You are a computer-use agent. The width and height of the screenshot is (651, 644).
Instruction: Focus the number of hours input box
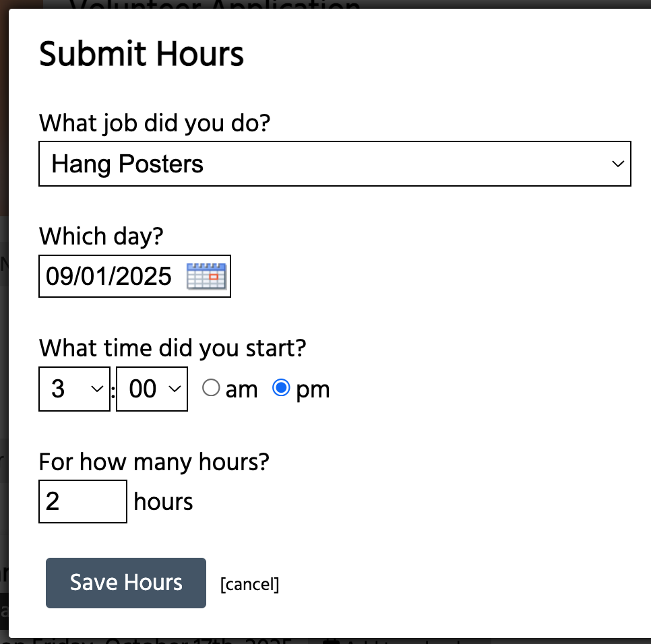(83, 501)
